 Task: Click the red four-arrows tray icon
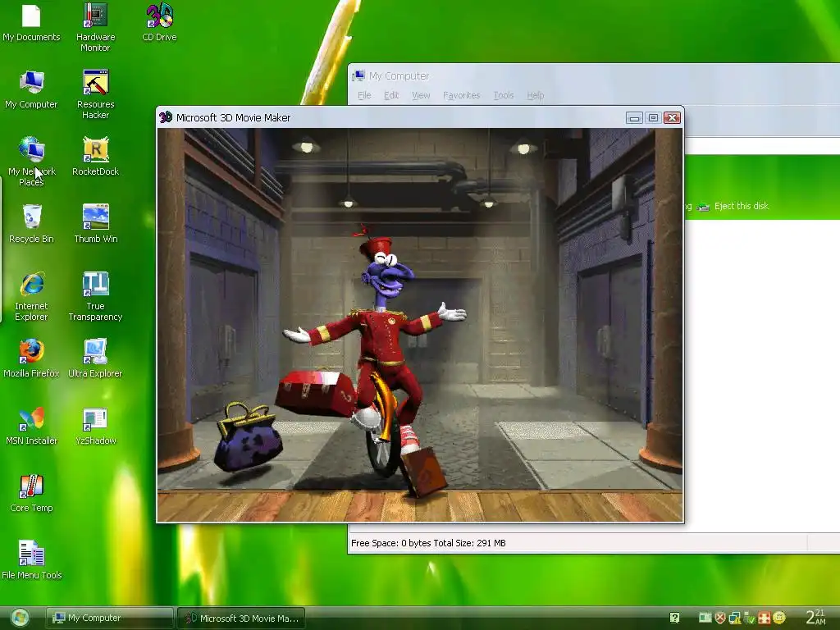click(x=765, y=619)
